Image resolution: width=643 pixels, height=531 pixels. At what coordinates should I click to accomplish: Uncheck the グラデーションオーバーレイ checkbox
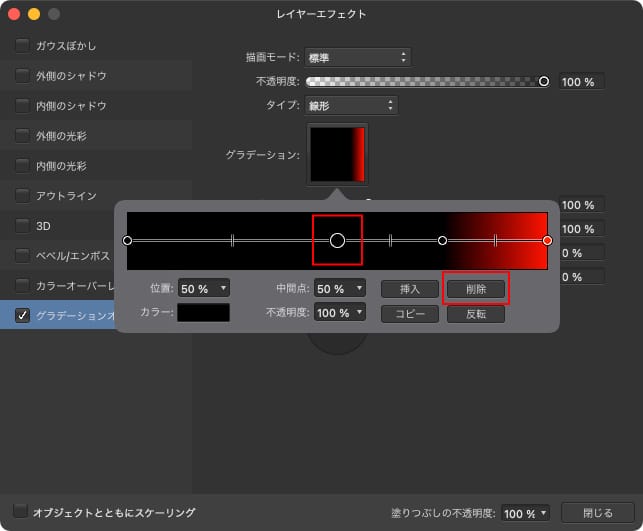pyautogui.click(x=22, y=316)
